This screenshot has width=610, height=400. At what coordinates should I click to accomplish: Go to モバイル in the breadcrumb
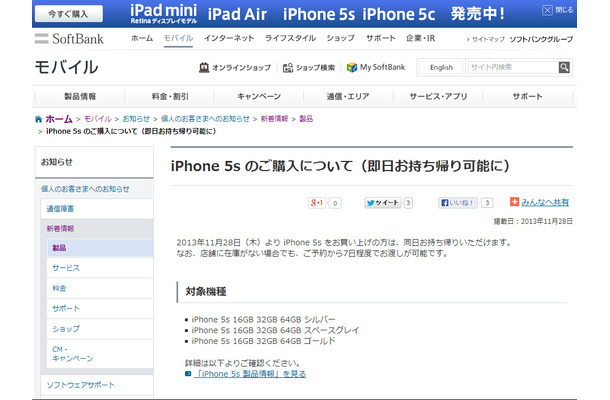click(x=98, y=119)
